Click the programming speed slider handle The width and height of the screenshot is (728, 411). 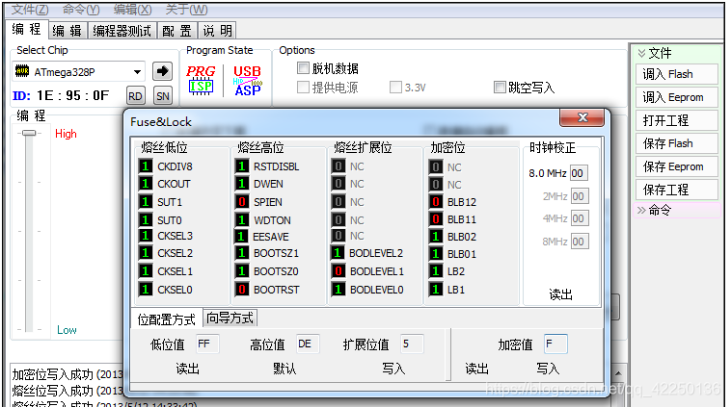pos(29,133)
